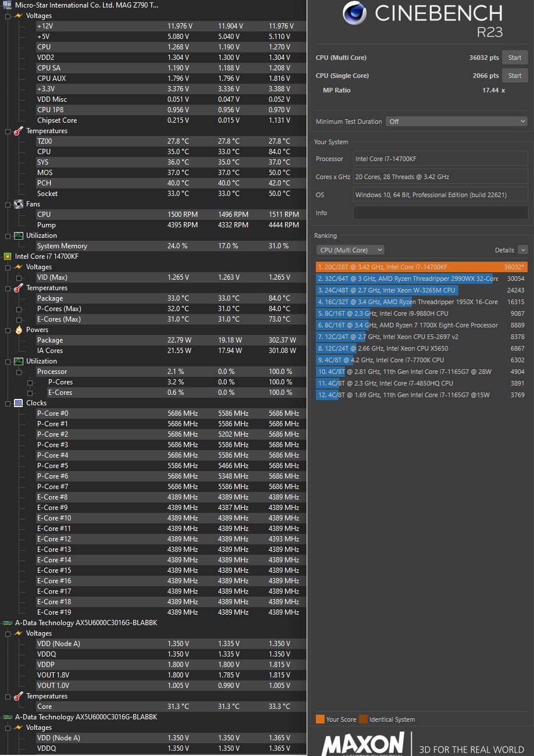Select the Pump fan row
The height and width of the screenshot is (756, 534).
coord(170,225)
